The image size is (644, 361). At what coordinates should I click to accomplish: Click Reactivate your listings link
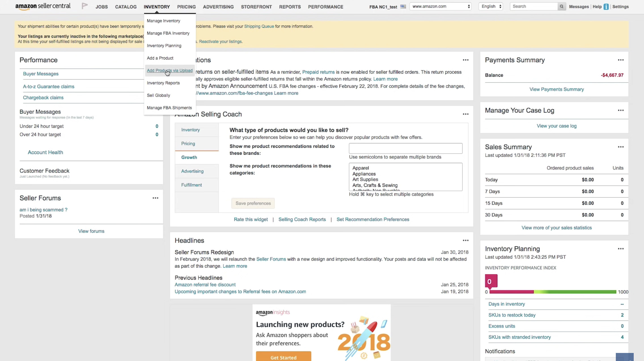pyautogui.click(x=220, y=42)
